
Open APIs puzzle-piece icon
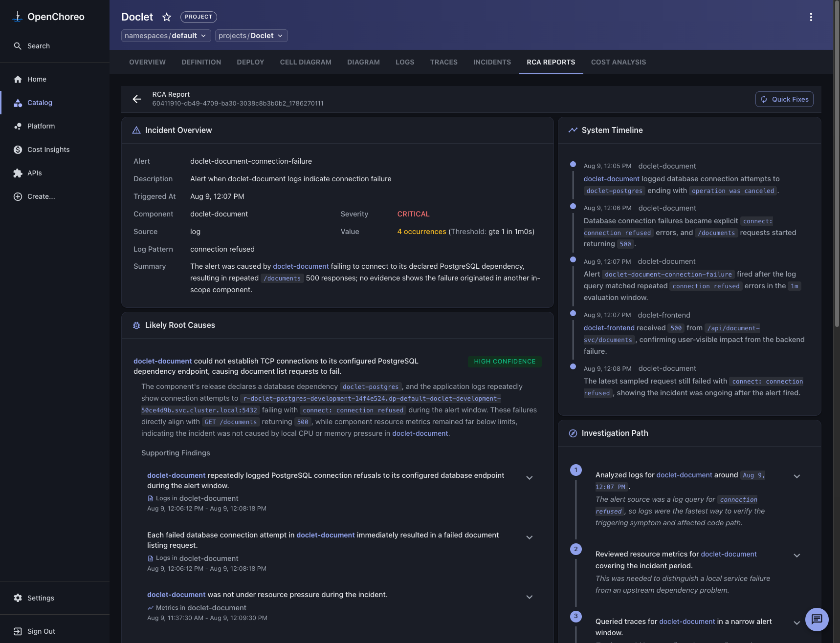tap(18, 173)
